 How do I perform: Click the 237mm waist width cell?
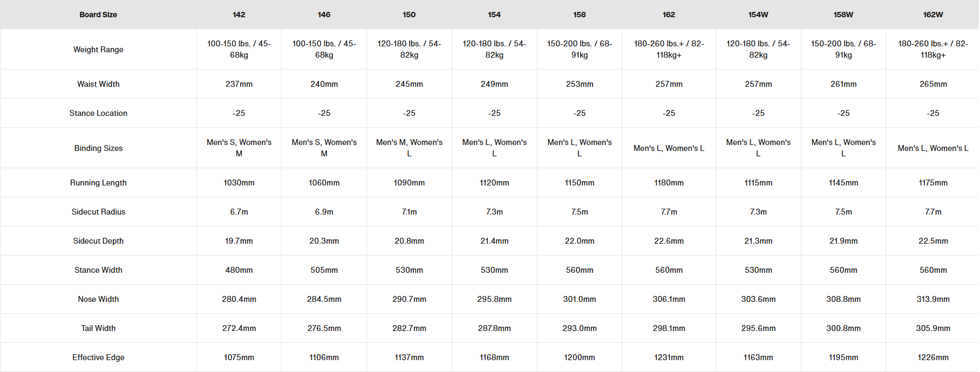point(239,84)
